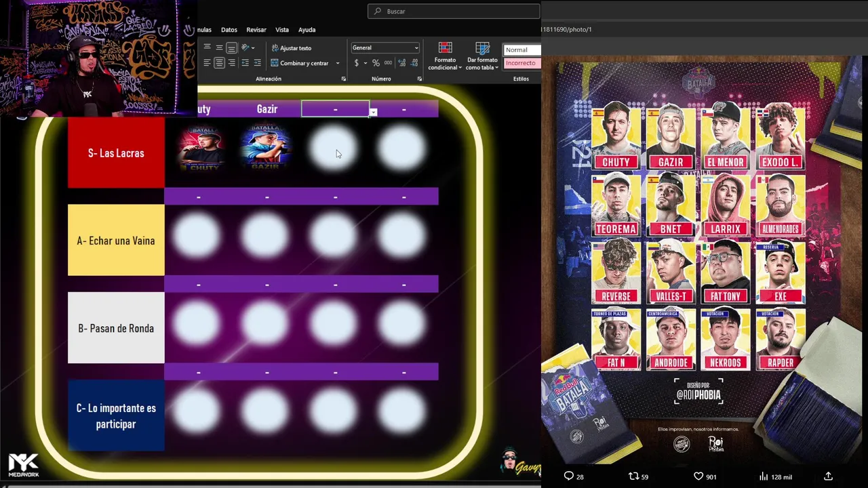The width and height of the screenshot is (868, 488).
Task: Open the Revisar ribbon tab
Action: [x=256, y=30]
